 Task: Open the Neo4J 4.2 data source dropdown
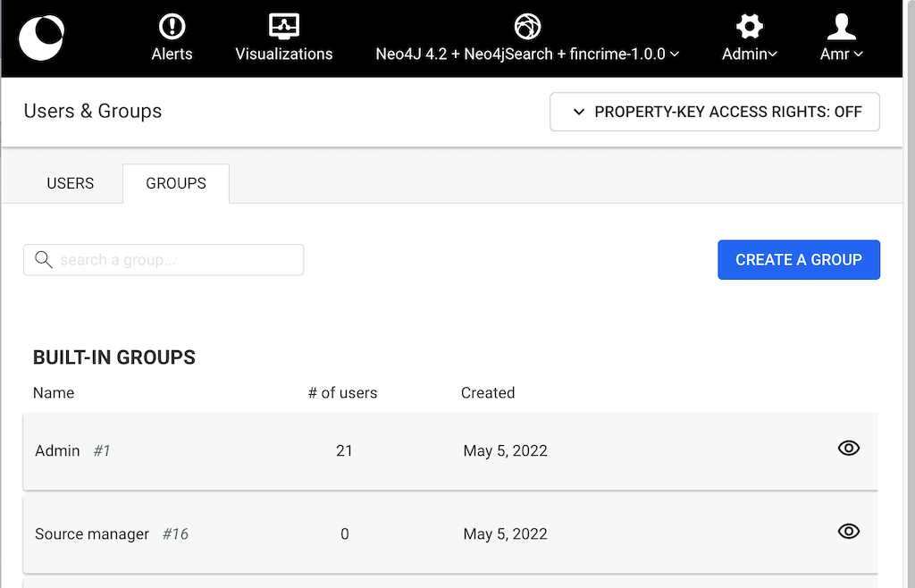[527, 55]
